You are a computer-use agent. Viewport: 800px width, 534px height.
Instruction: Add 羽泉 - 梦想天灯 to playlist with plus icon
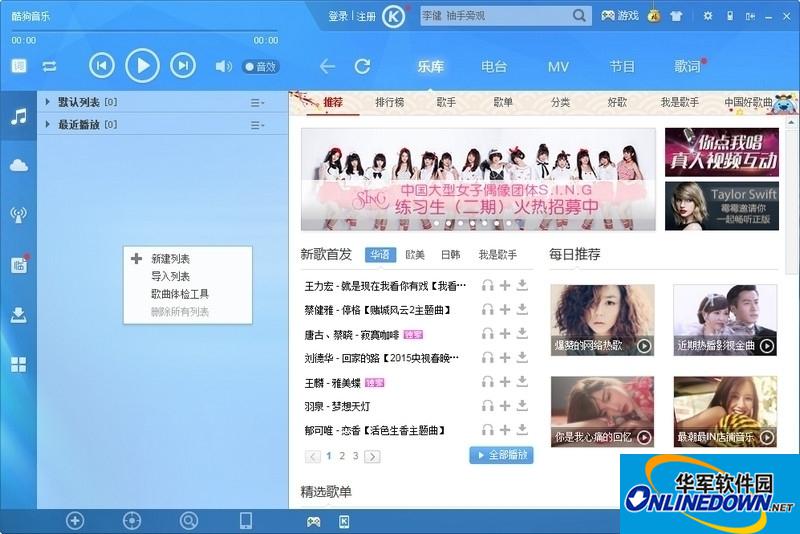point(505,406)
